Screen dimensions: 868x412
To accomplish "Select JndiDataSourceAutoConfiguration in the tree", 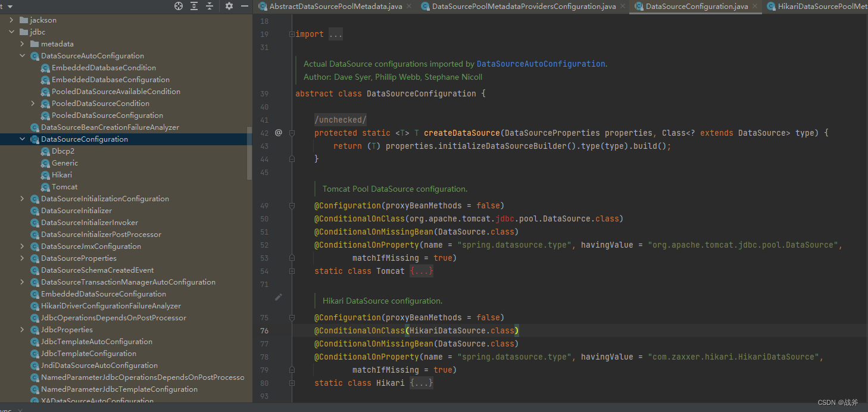I will [99, 365].
